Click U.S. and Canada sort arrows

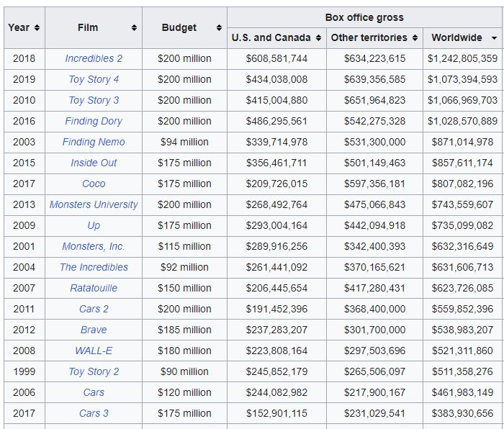click(x=318, y=37)
